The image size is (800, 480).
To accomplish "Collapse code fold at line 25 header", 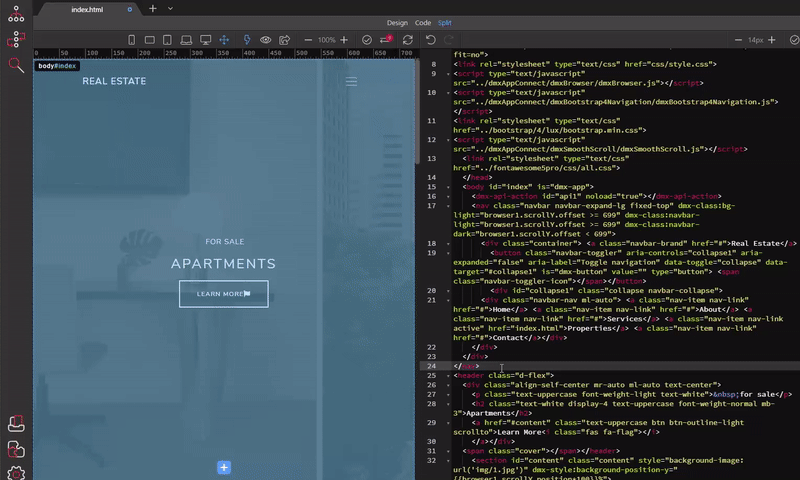I will (x=448, y=376).
